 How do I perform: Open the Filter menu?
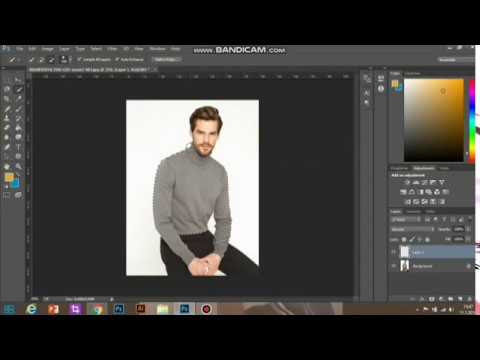coord(112,49)
